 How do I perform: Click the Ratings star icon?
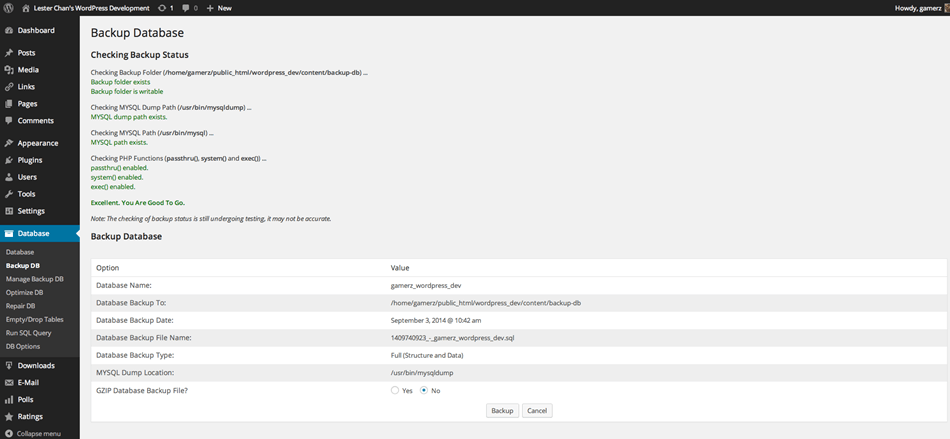click(9, 417)
